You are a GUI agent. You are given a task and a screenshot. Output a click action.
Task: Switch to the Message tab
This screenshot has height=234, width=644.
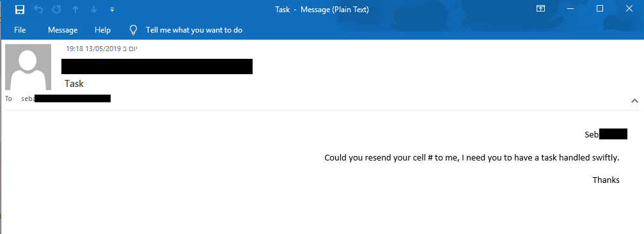click(63, 30)
